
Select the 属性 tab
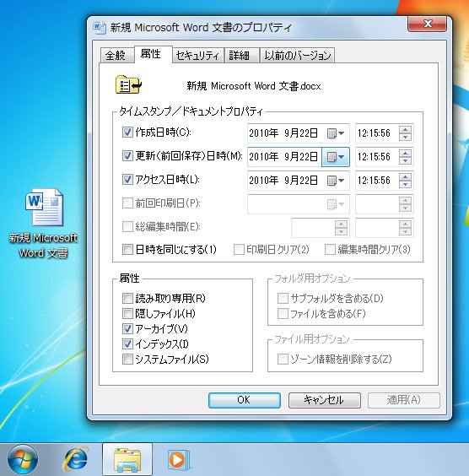point(153,54)
